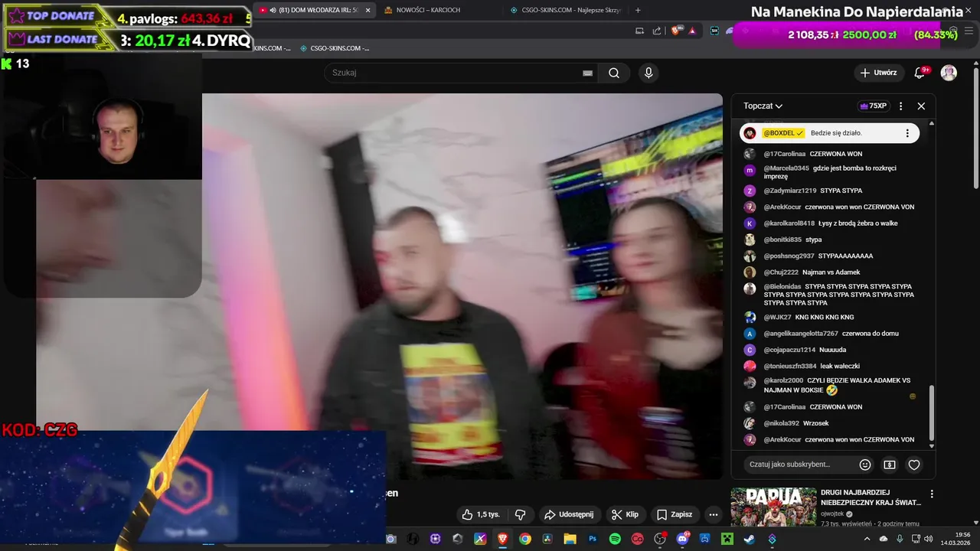The height and width of the screenshot is (551, 980).
Task: Open the DRUGI NAJBARDZIEJ NIEBEZPIECZNY KRAJ video title
Action: (871, 497)
